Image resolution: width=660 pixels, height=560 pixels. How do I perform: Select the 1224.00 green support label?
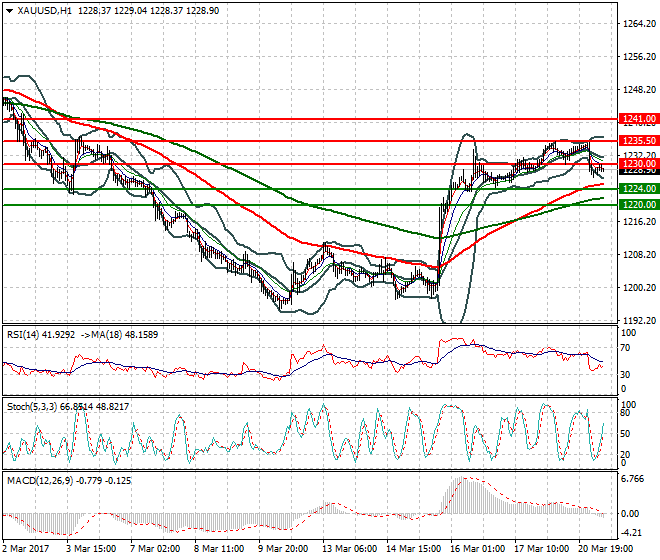coord(639,189)
